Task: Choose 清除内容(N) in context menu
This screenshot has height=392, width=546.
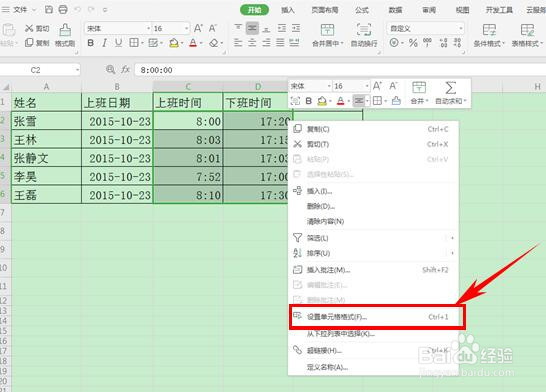Action: 373,221
